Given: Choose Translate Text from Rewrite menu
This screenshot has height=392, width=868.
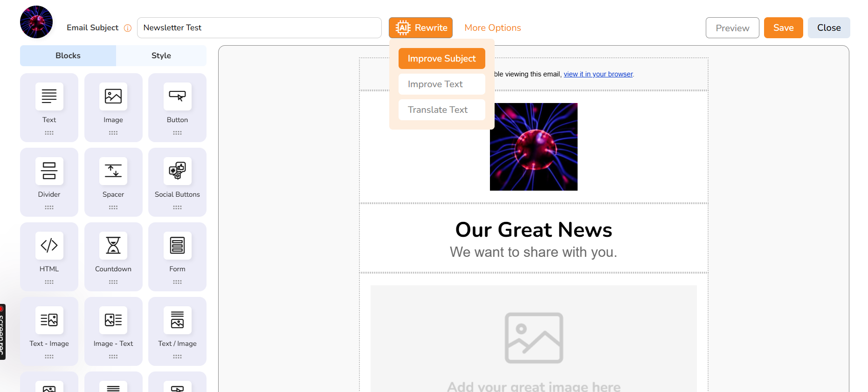Looking at the screenshot, I should click(442, 110).
